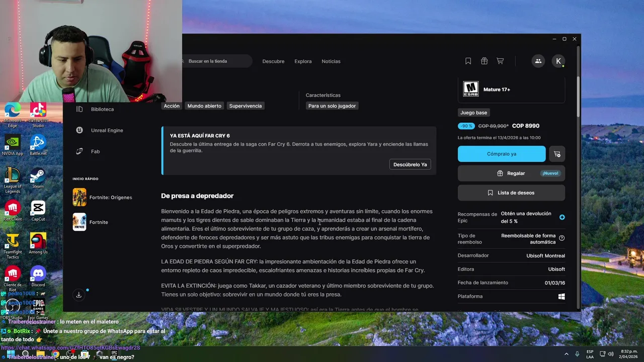Click taskbar volume speaker icon
Image resolution: width=644 pixels, height=362 pixels.
click(x=611, y=354)
